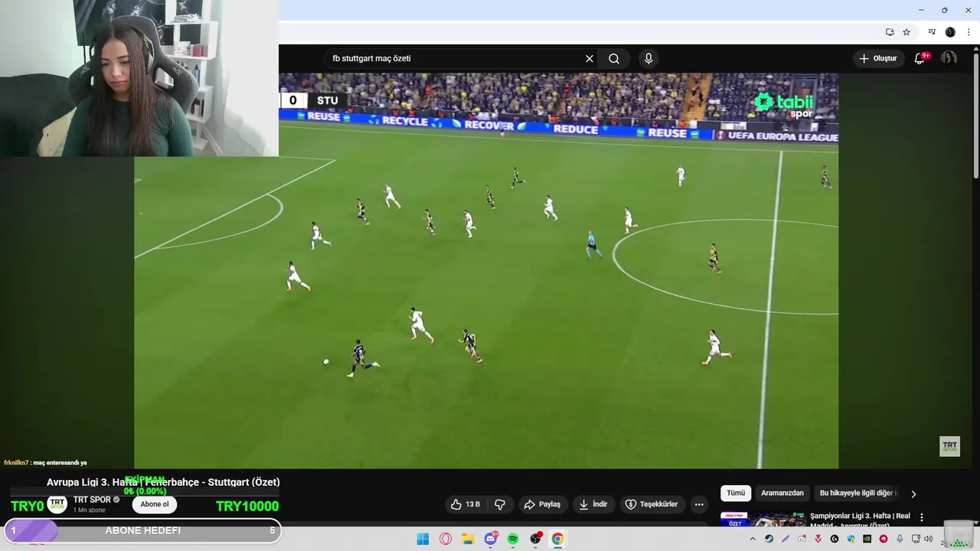Select the Tümü filter chip
980x551 pixels.
736,494
